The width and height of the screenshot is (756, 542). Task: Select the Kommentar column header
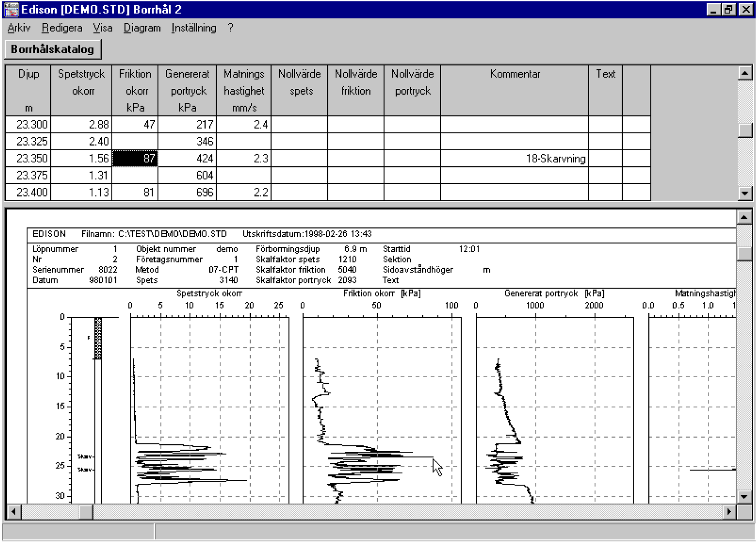click(515, 91)
